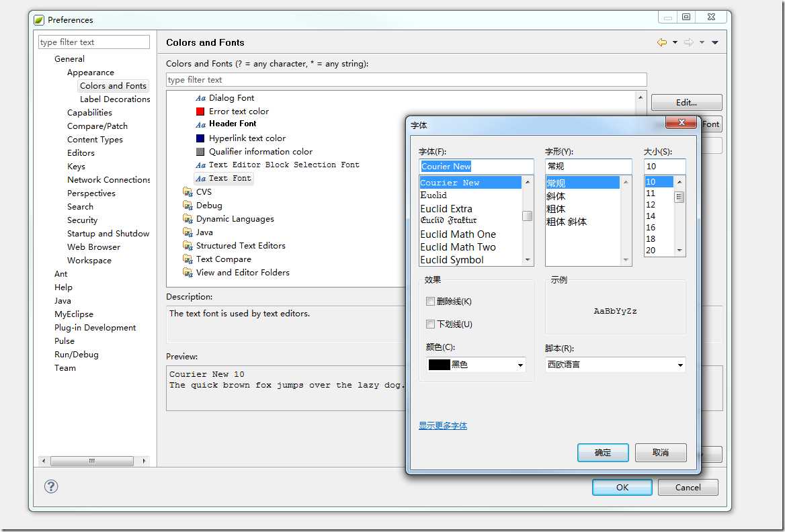Screen dimensions: 785x532
Task: Select Capabilities in the preferences tree
Action: pyautogui.click(x=89, y=113)
